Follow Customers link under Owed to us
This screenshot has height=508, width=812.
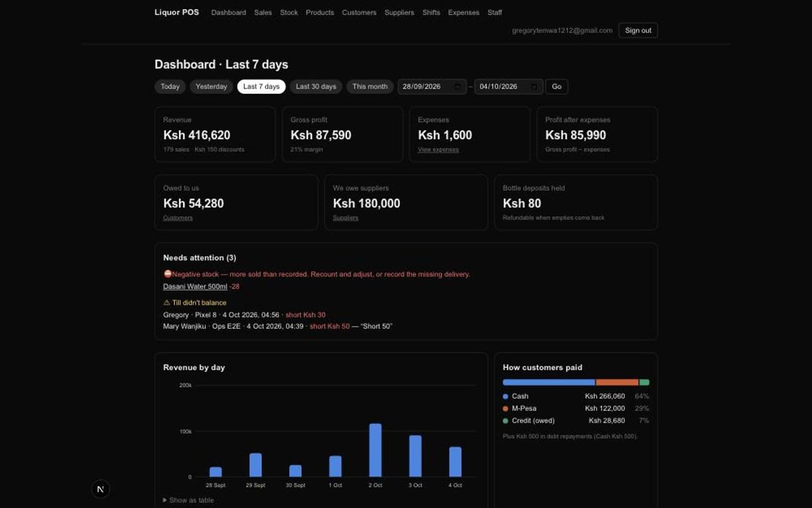click(178, 218)
